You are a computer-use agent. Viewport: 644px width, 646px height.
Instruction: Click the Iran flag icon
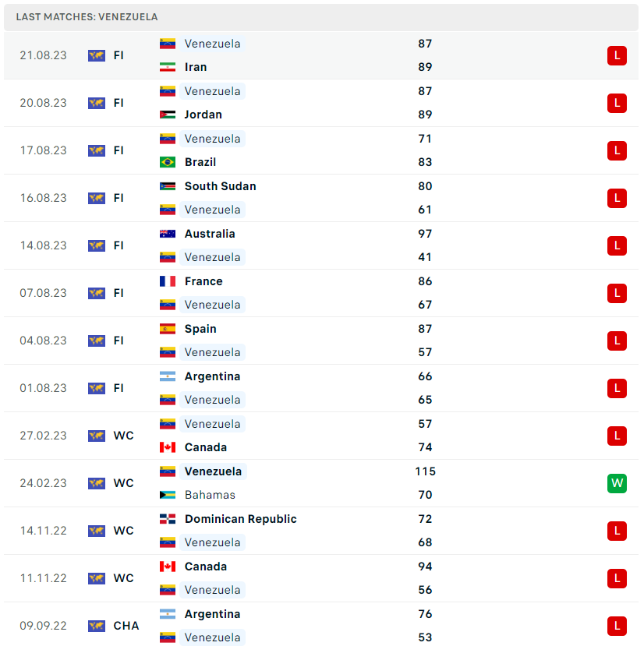(x=168, y=67)
